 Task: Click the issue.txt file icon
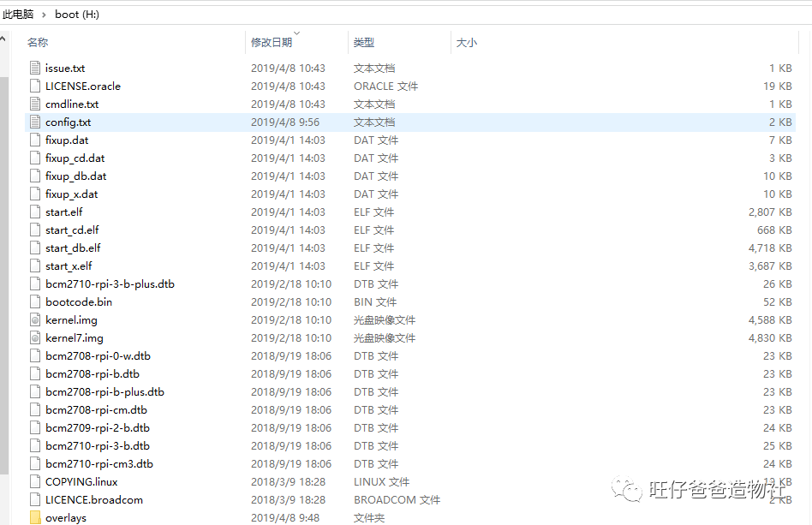coord(35,68)
